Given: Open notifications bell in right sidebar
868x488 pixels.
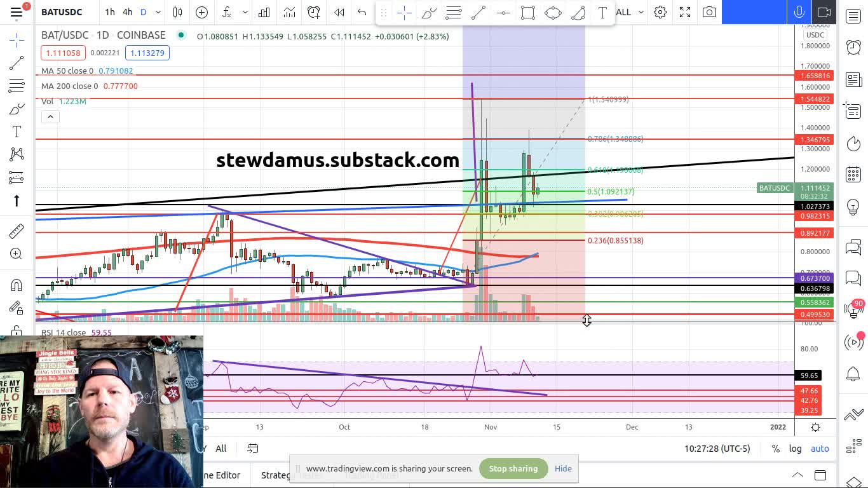Looking at the screenshot, I should pos(853,373).
